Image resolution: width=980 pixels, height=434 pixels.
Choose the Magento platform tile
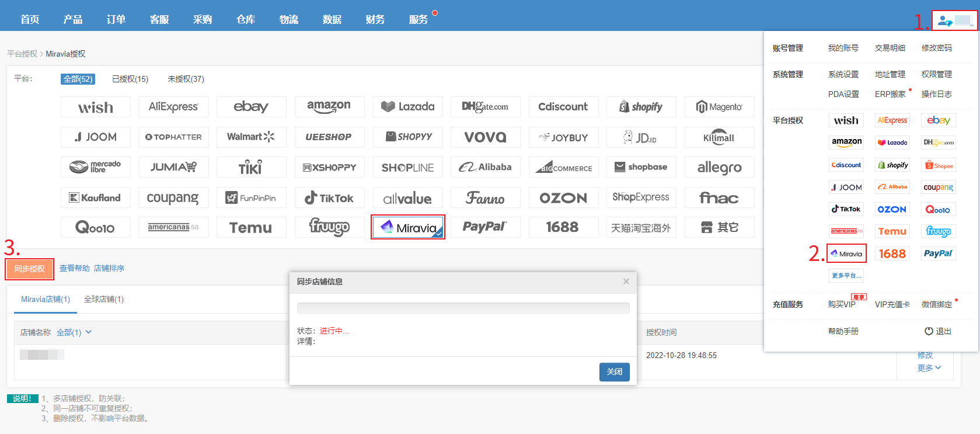coord(719,107)
